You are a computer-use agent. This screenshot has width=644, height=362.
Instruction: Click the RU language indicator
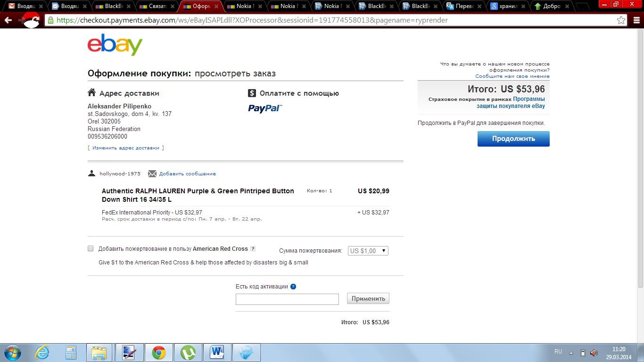558,352
